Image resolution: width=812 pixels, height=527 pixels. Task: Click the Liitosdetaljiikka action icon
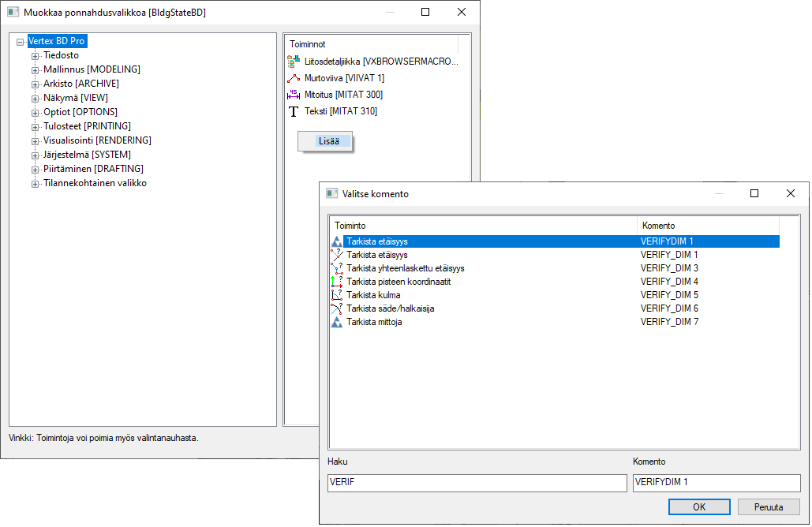(294, 62)
